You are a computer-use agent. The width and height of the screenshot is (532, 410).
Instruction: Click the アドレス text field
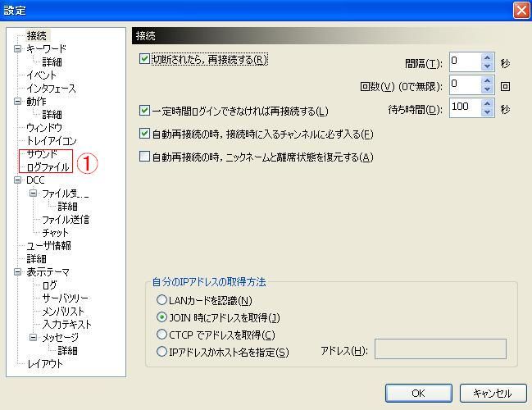click(440, 348)
